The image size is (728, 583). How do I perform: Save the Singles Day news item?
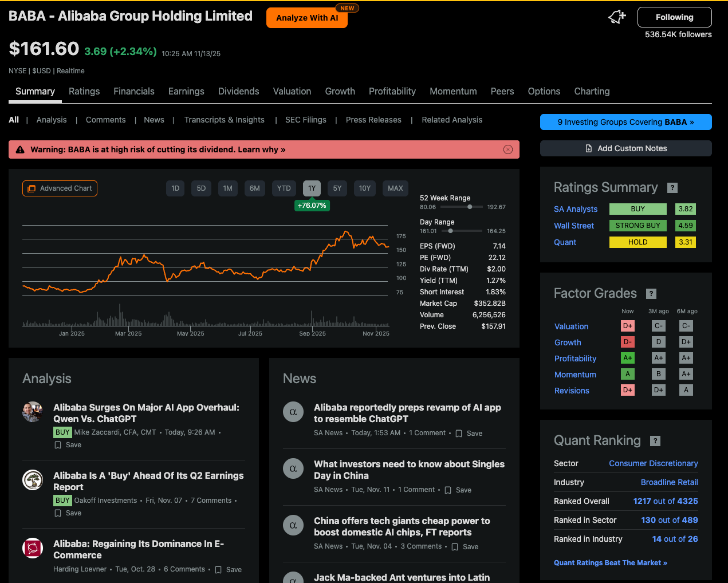pyautogui.click(x=458, y=490)
